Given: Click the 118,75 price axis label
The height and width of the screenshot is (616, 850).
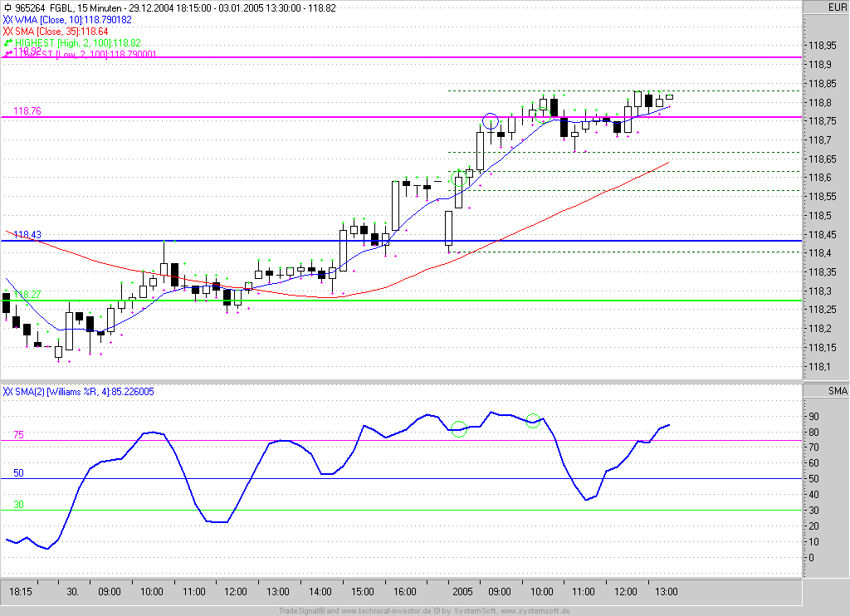Looking at the screenshot, I should 823,121.
